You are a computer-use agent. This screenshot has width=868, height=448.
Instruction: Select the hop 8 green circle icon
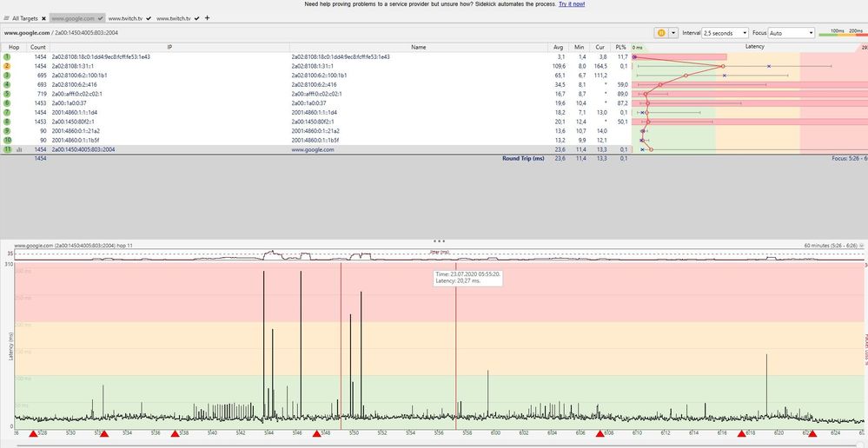point(7,122)
